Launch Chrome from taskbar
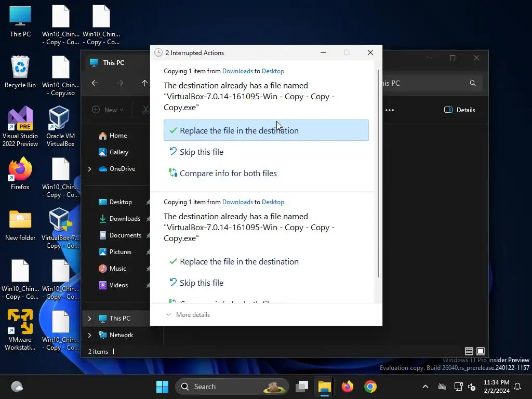The width and height of the screenshot is (532, 399). (370, 387)
